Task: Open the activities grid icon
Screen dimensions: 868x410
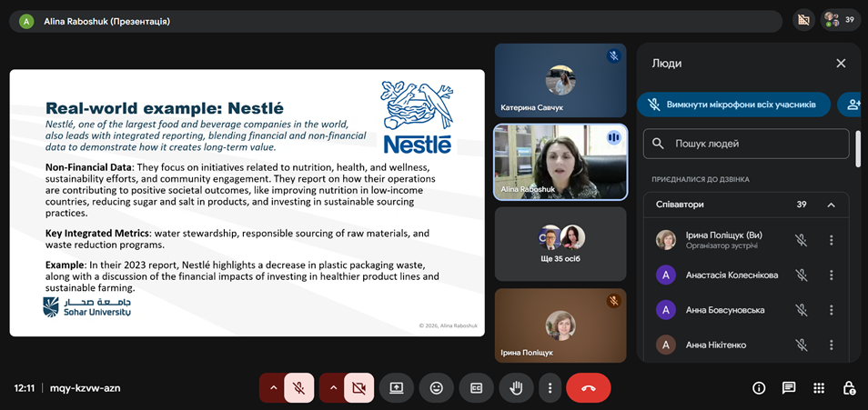Action: (x=819, y=388)
